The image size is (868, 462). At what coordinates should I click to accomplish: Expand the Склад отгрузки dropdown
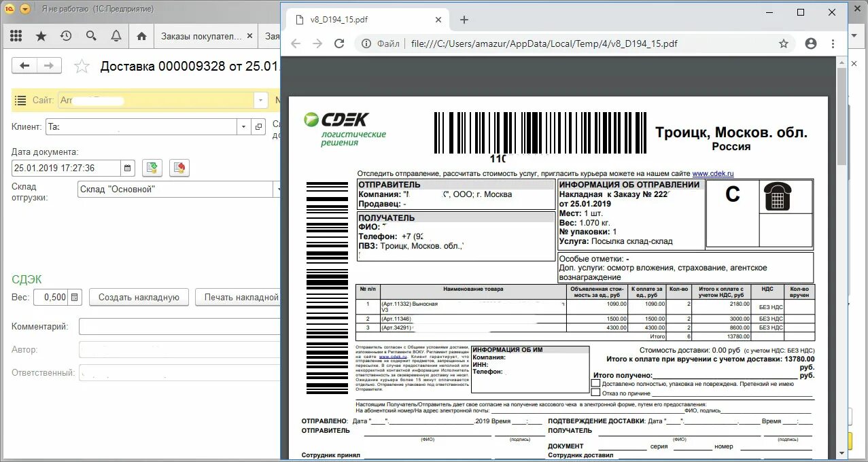(277, 189)
